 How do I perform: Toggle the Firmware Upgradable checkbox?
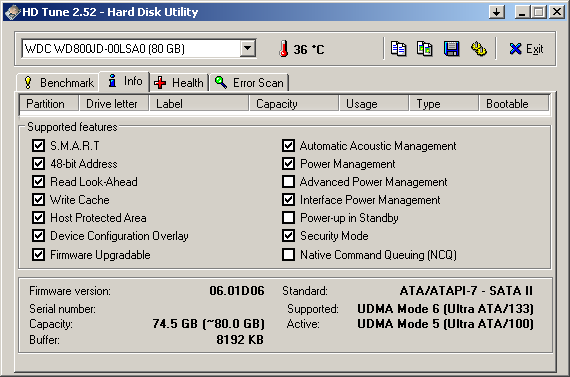point(38,254)
